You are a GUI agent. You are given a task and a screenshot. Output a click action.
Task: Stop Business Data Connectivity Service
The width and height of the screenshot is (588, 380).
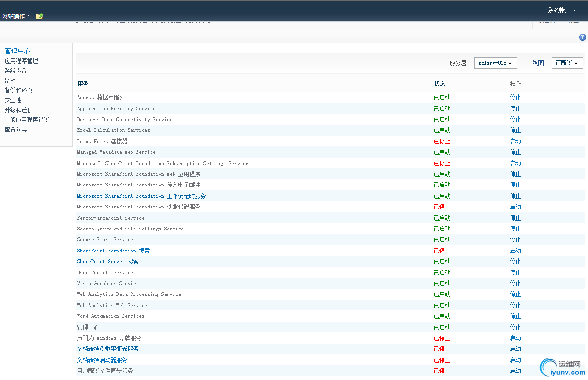click(515, 119)
